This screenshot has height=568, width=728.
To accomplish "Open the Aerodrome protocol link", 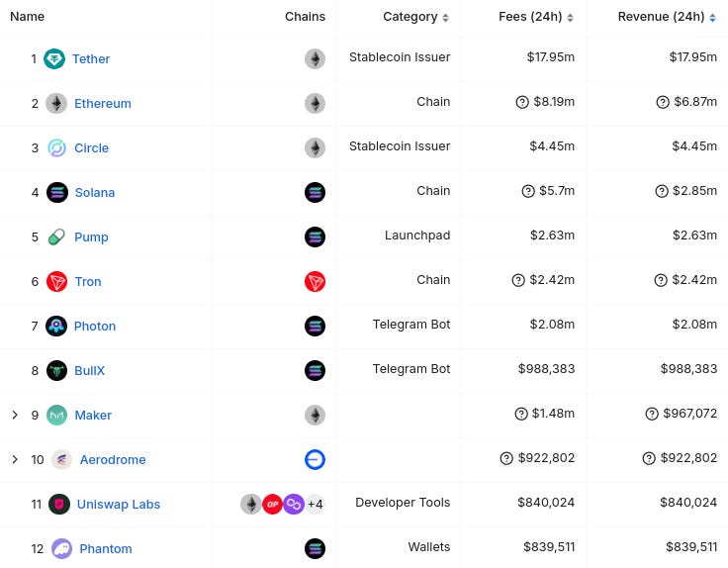I will [113, 460].
